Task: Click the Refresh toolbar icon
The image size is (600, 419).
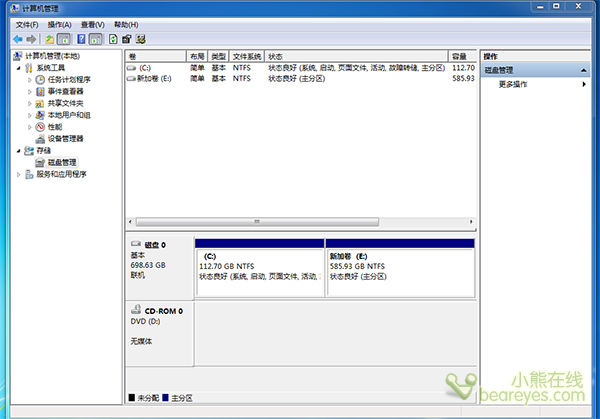Action: tap(113, 38)
